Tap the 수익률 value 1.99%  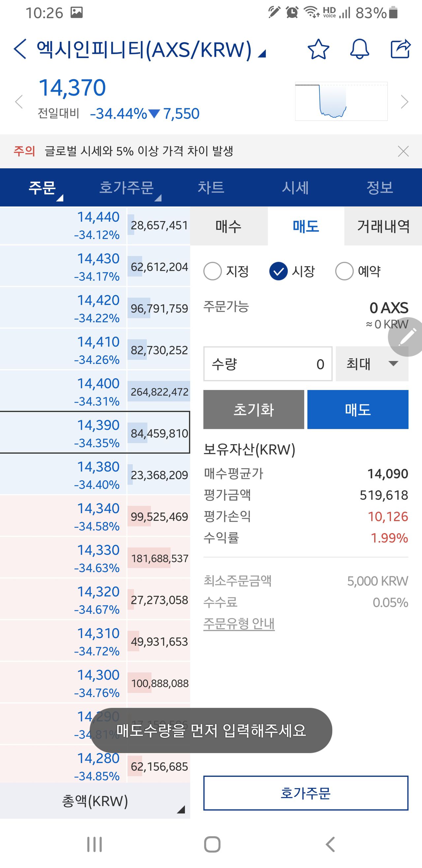tap(389, 538)
